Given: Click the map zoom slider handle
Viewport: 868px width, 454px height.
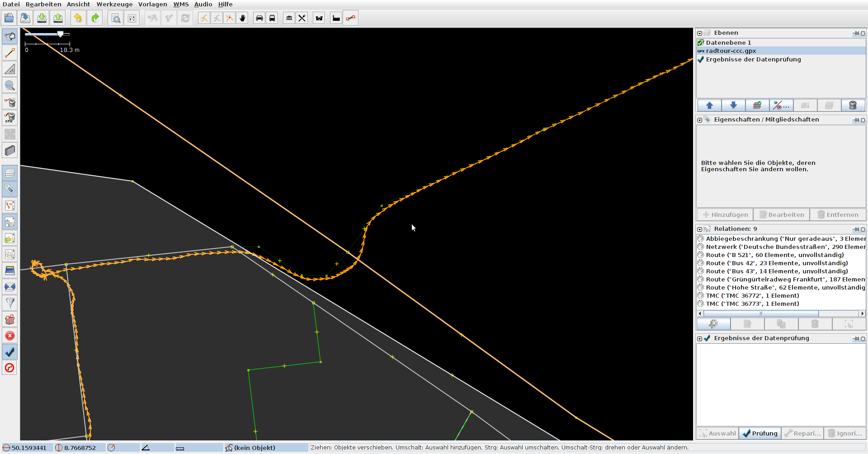Looking at the screenshot, I should [60, 34].
